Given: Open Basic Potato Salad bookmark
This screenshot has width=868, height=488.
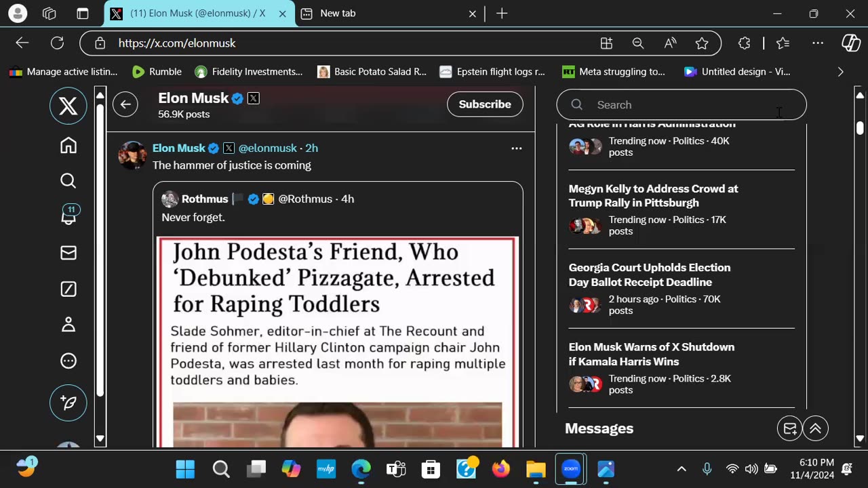Looking at the screenshot, I should 372,72.
